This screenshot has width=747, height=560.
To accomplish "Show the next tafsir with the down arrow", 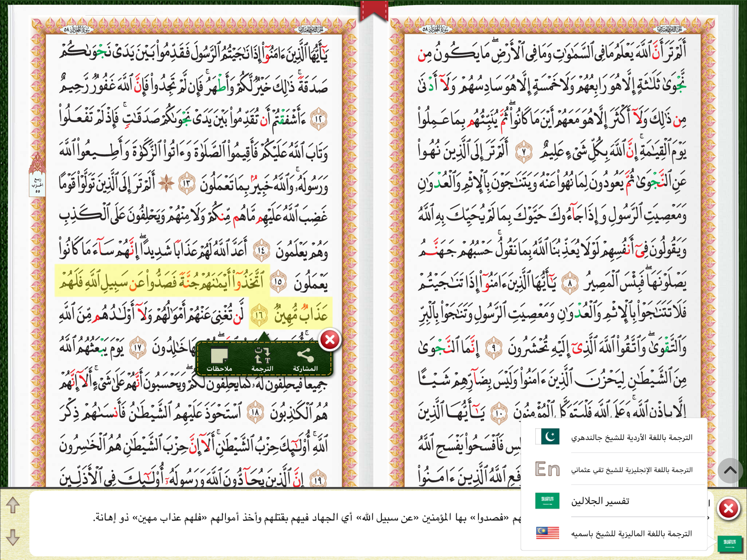I will (13, 537).
